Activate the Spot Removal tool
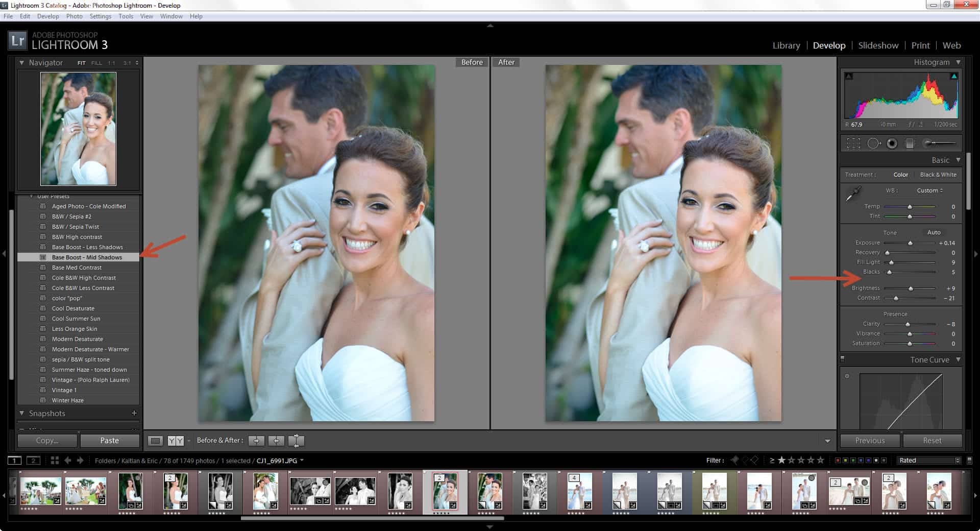 (x=873, y=143)
